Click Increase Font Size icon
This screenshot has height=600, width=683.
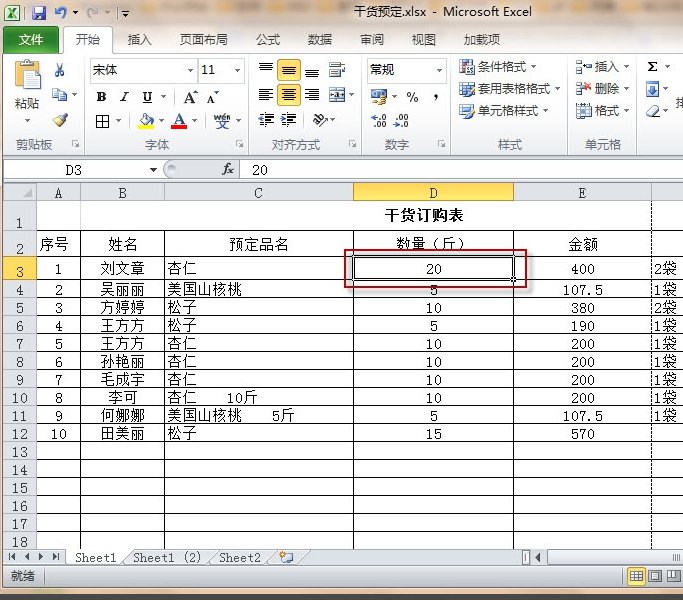point(190,97)
